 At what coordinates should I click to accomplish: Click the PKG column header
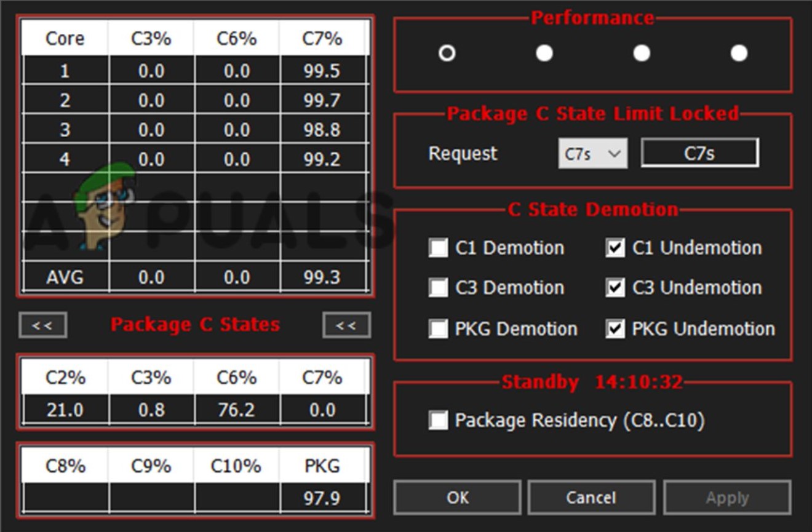click(322, 466)
